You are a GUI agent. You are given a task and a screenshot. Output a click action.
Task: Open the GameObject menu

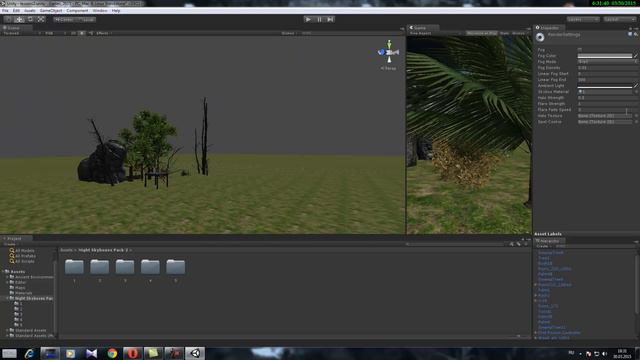[x=51, y=11]
